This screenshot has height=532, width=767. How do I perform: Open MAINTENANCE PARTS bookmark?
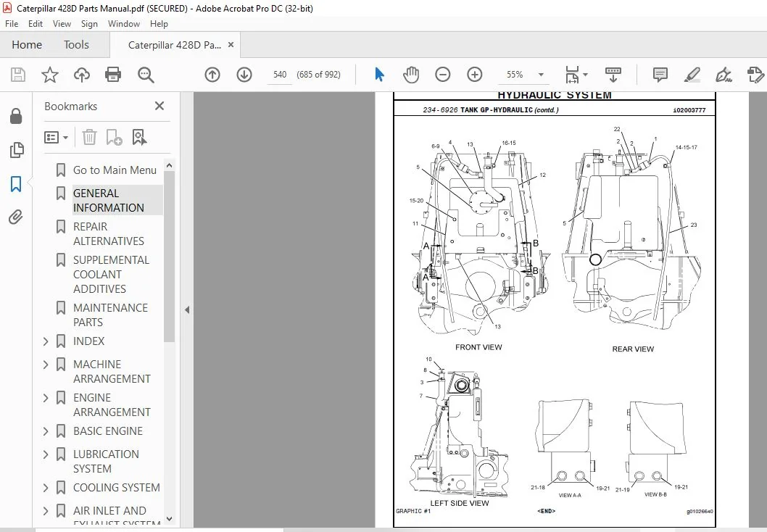coord(110,315)
